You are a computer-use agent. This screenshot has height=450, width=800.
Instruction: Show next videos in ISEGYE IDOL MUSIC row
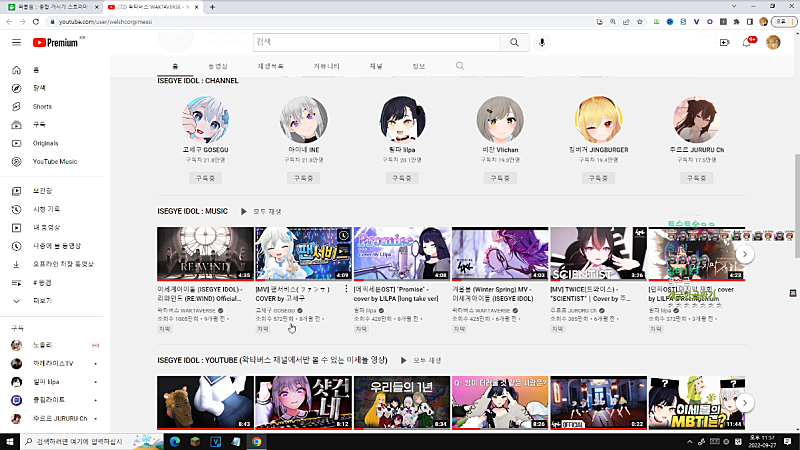click(x=744, y=254)
